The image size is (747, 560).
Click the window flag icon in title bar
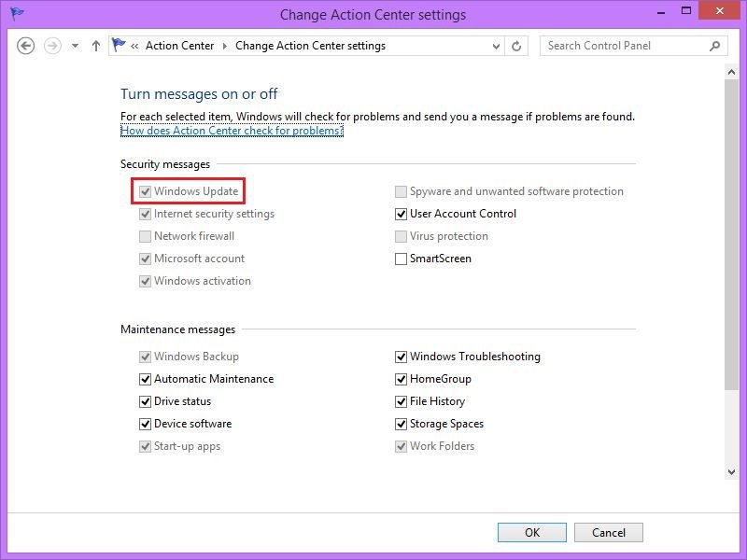pos(17,14)
